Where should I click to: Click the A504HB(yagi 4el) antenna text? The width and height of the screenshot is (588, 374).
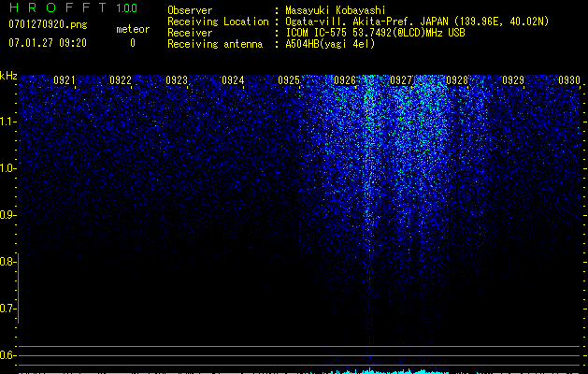(330, 44)
